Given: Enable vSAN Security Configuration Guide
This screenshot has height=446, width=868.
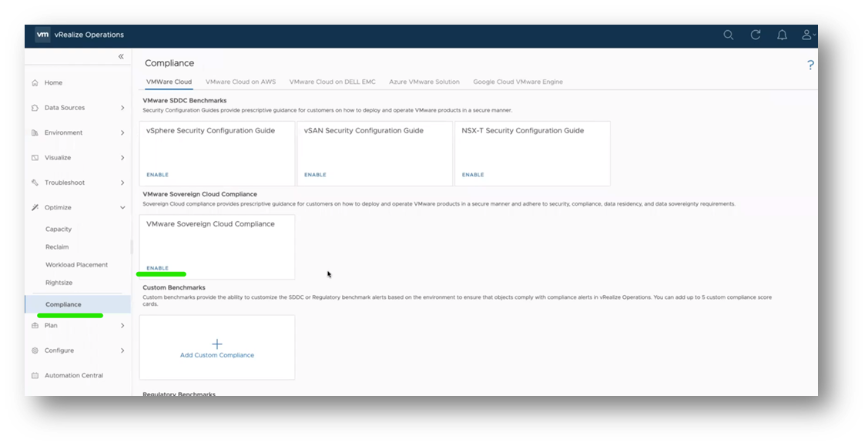Looking at the screenshot, I should click(315, 174).
